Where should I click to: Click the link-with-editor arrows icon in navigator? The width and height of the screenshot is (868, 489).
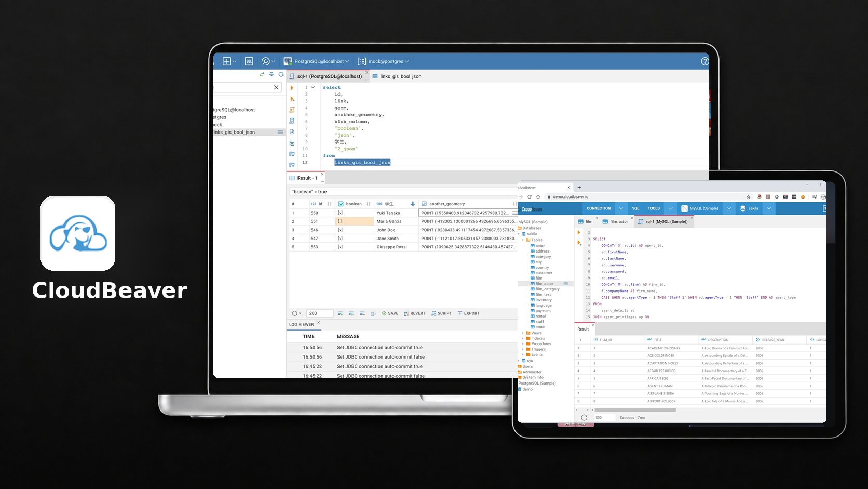coord(262,74)
